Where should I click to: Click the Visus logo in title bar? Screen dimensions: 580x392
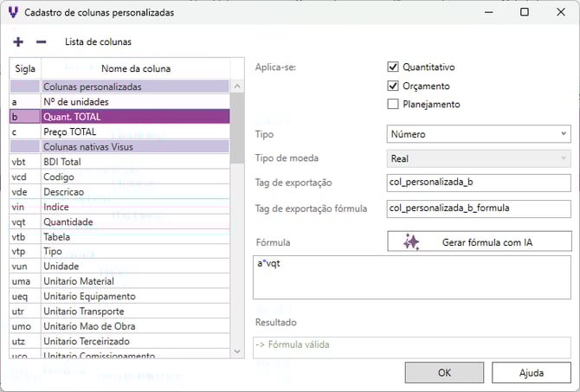(x=11, y=12)
